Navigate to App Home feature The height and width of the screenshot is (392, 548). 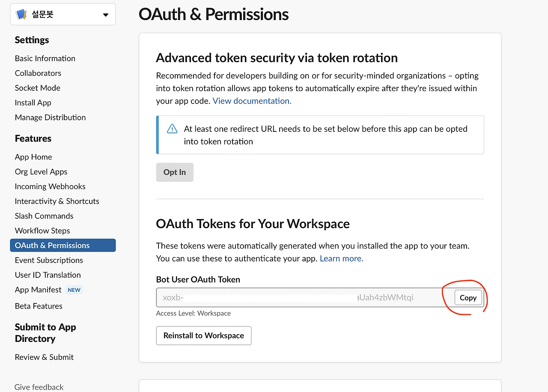tap(33, 157)
